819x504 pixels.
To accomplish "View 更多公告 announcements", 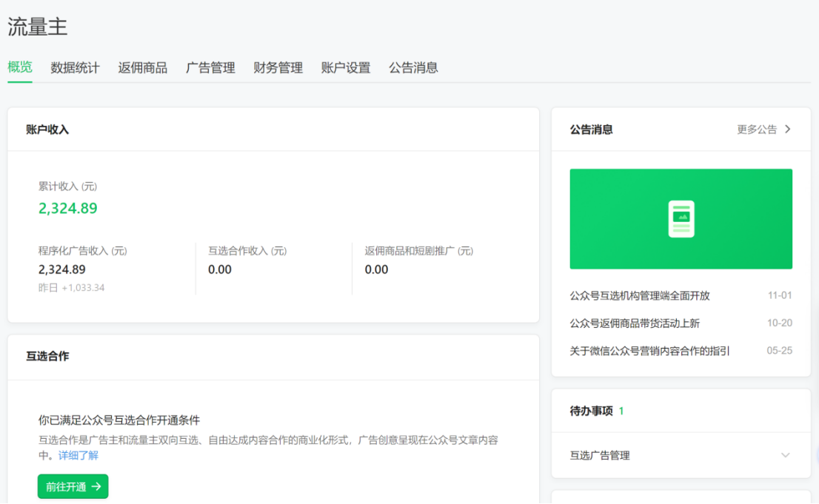I will click(757, 130).
